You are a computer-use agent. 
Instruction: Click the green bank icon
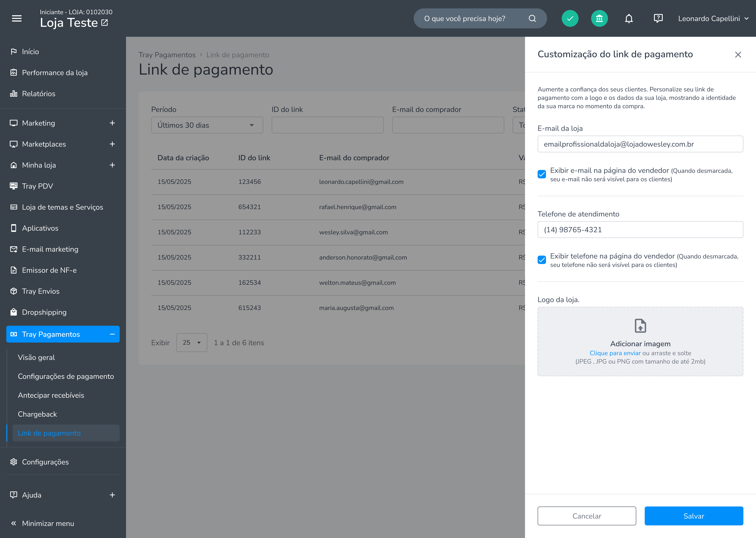(x=599, y=19)
